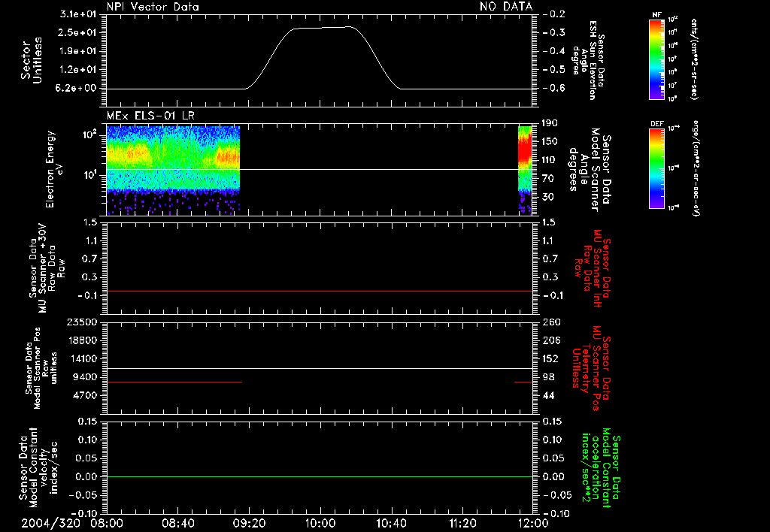
Task: Click the '23500' scanner position axis value
Action: (82, 322)
